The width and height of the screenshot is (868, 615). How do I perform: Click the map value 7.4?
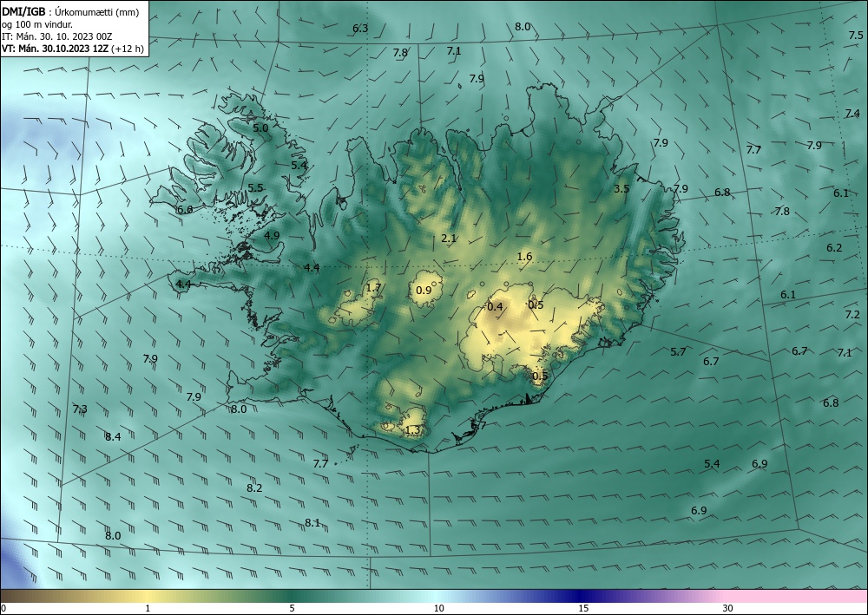[852, 114]
